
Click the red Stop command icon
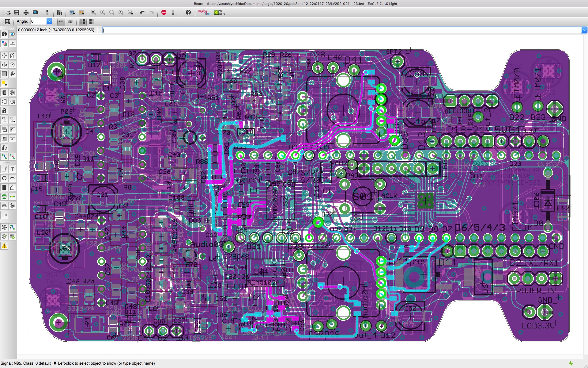click(x=164, y=12)
